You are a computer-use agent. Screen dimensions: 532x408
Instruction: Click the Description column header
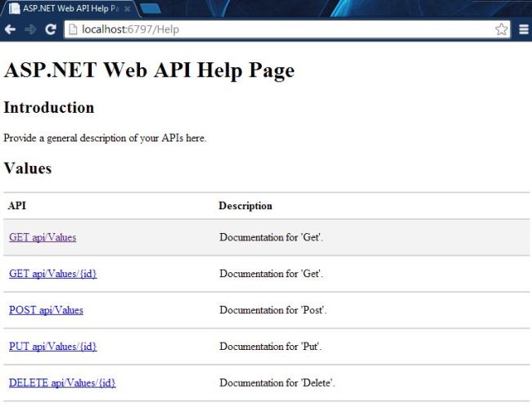pos(246,206)
